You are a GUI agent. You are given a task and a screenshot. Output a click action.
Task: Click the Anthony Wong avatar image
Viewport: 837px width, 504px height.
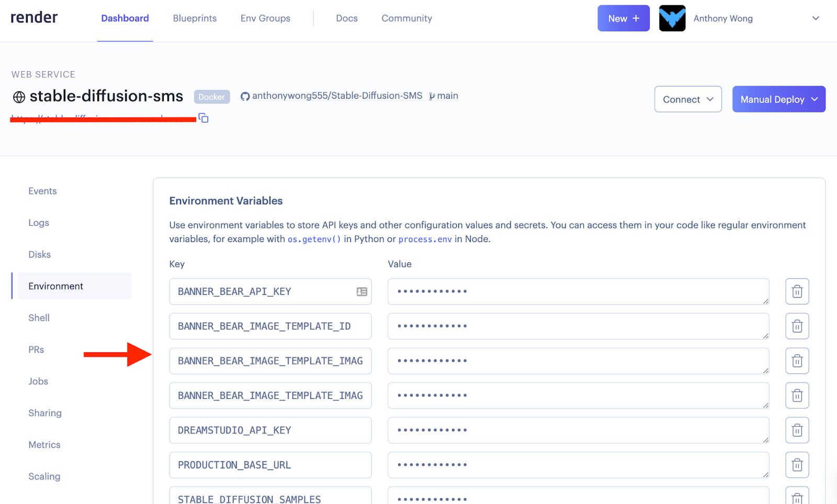click(x=672, y=18)
